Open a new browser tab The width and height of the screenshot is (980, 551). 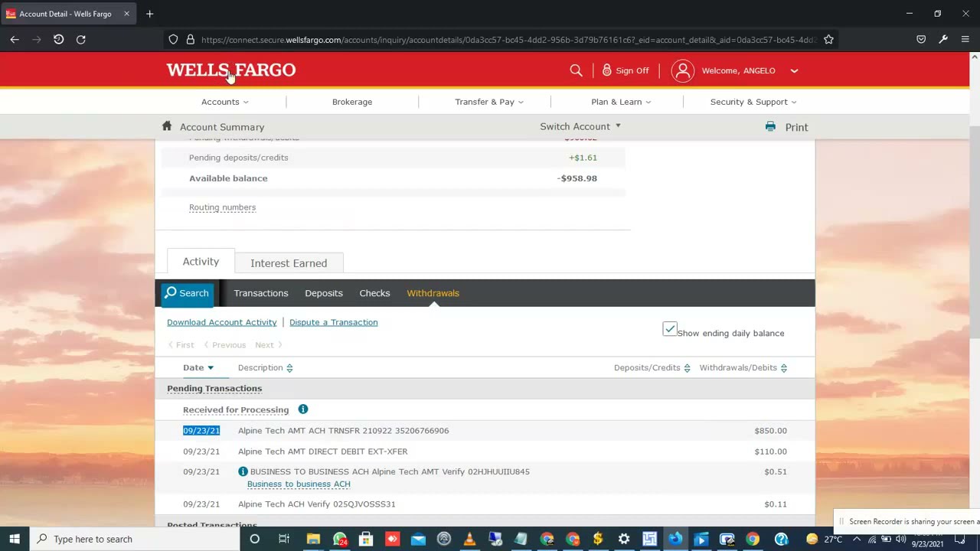tap(150, 14)
